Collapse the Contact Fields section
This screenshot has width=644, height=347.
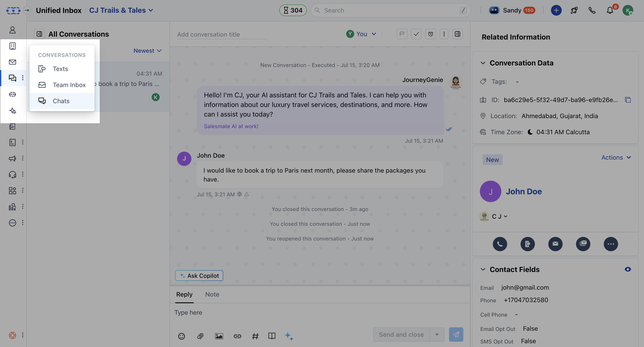483,269
